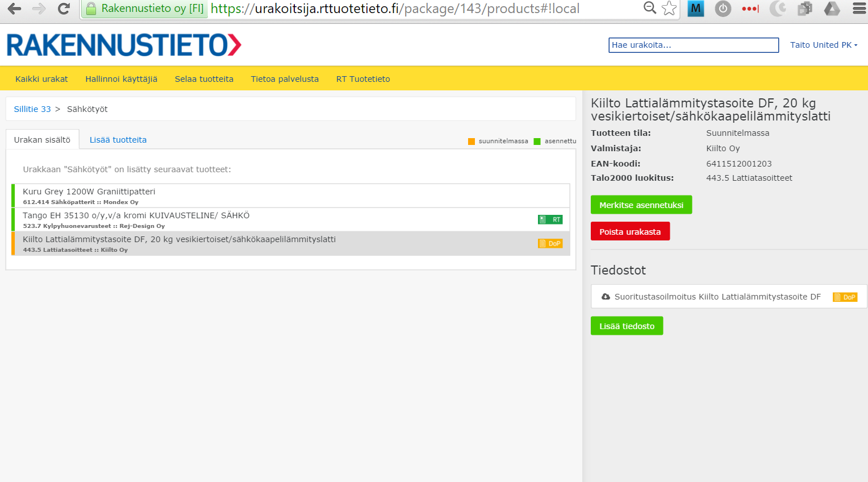This screenshot has height=482, width=868.
Task: Click the green RT badge on Tango row
Action: [x=550, y=219]
